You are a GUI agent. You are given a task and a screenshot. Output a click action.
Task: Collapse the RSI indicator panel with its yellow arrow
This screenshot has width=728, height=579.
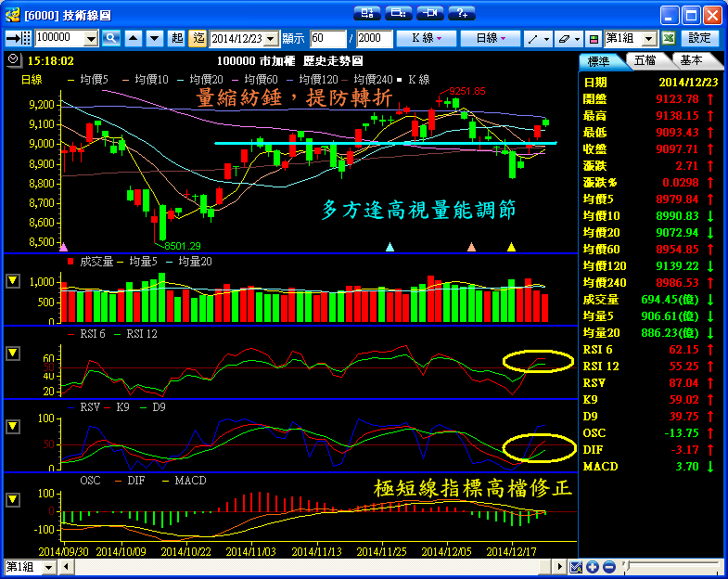pos(13,354)
